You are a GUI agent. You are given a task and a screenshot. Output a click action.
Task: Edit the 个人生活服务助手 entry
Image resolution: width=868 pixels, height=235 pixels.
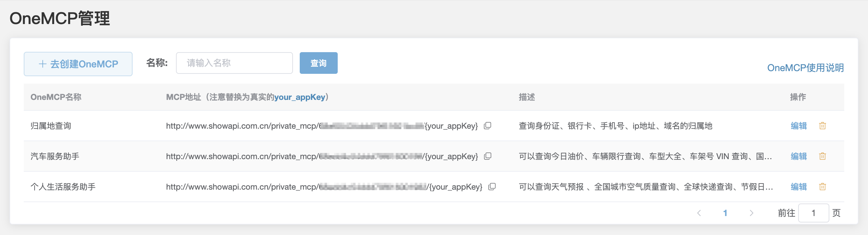798,187
